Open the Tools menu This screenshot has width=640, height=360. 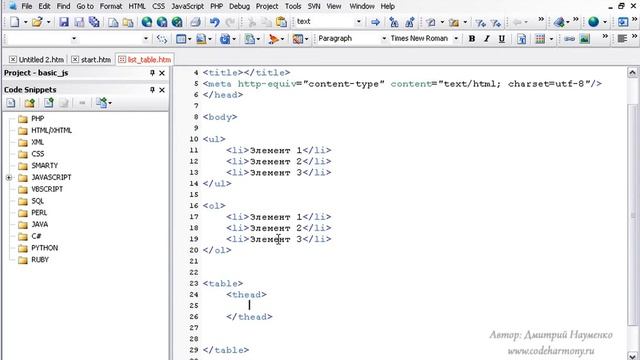click(293, 6)
